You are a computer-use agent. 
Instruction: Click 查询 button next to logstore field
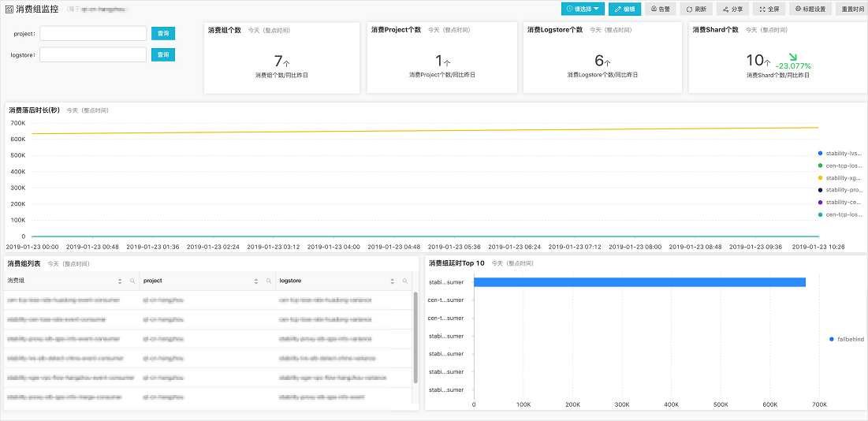(x=163, y=54)
